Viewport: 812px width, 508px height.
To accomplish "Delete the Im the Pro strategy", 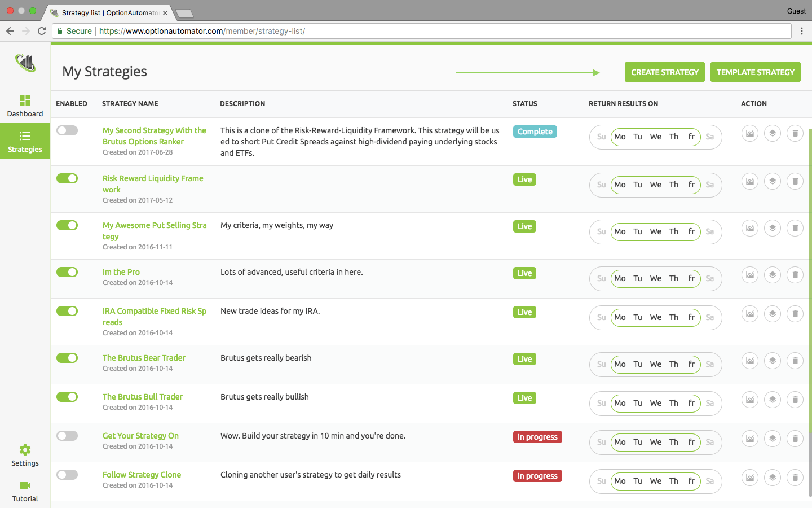I will pyautogui.click(x=795, y=275).
